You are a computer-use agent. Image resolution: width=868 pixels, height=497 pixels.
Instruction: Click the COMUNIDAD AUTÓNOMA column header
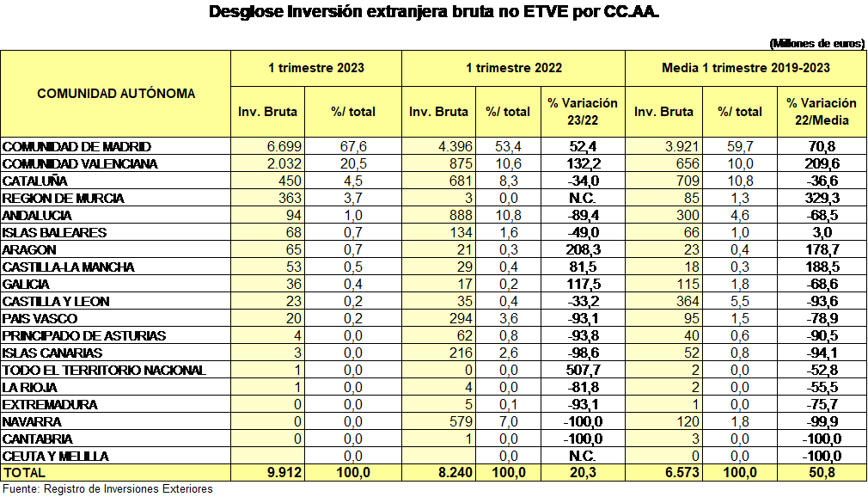pyautogui.click(x=116, y=94)
